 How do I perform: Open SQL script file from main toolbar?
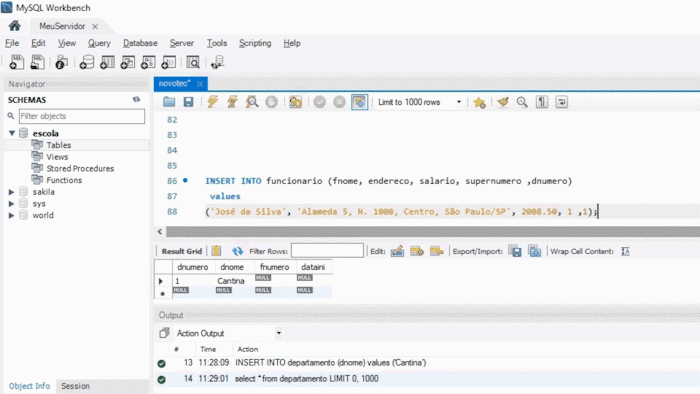pos(38,62)
